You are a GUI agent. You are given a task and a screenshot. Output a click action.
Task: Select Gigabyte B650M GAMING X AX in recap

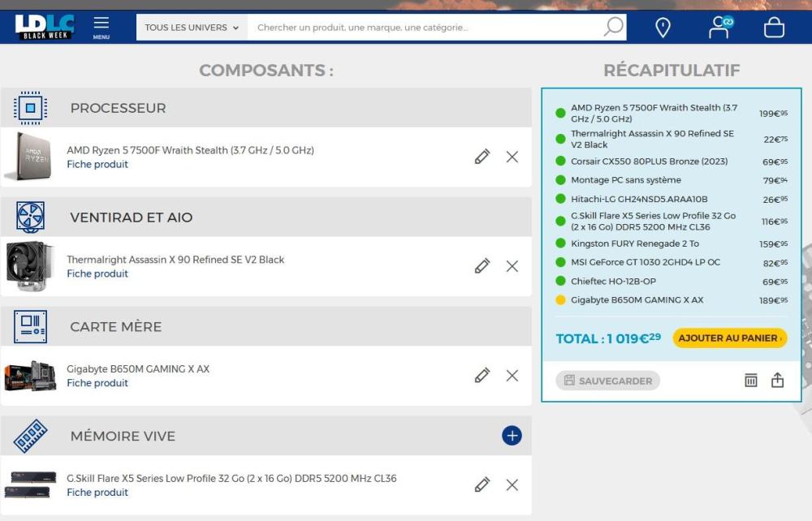tap(637, 300)
